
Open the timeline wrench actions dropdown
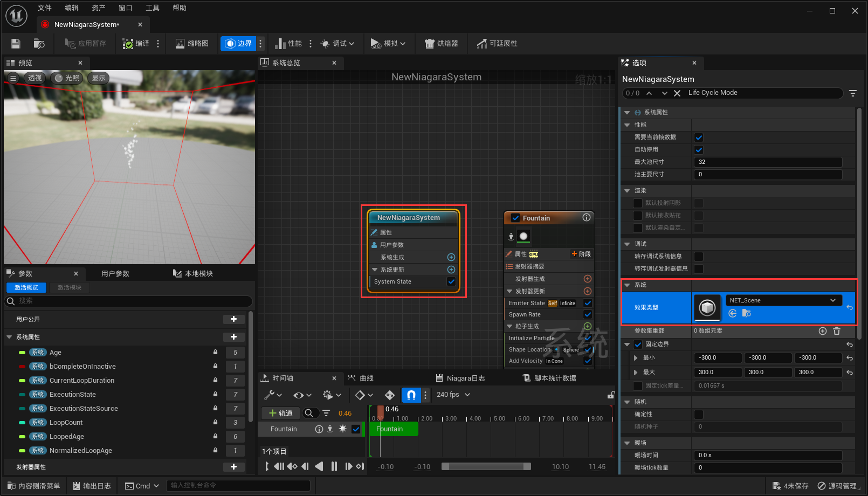(x=273, y=395)
